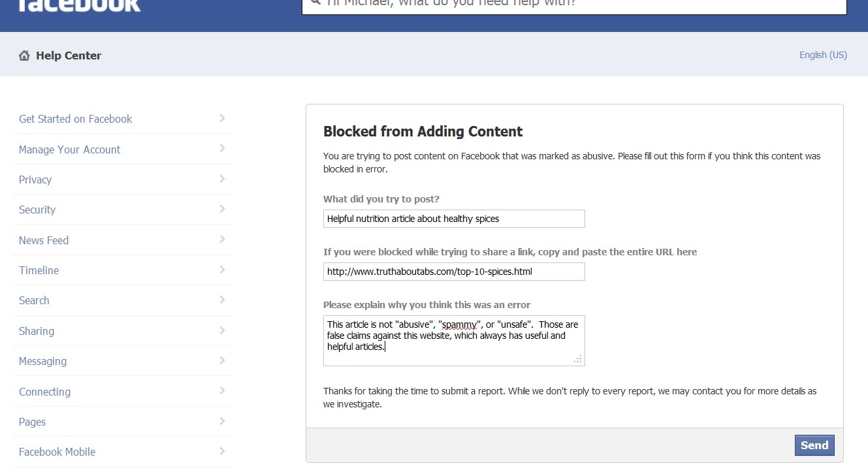Change language via English (US) link
The width and height of the screenshot is (868, 472).
823,55
